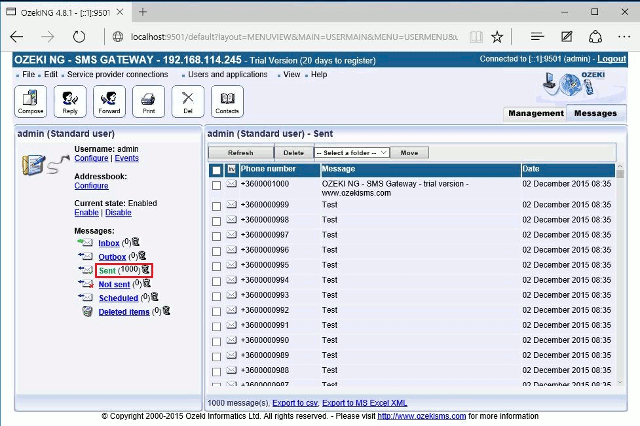
Task: Empty the Scheduled folder trash icon
Action: click(155, 297)
